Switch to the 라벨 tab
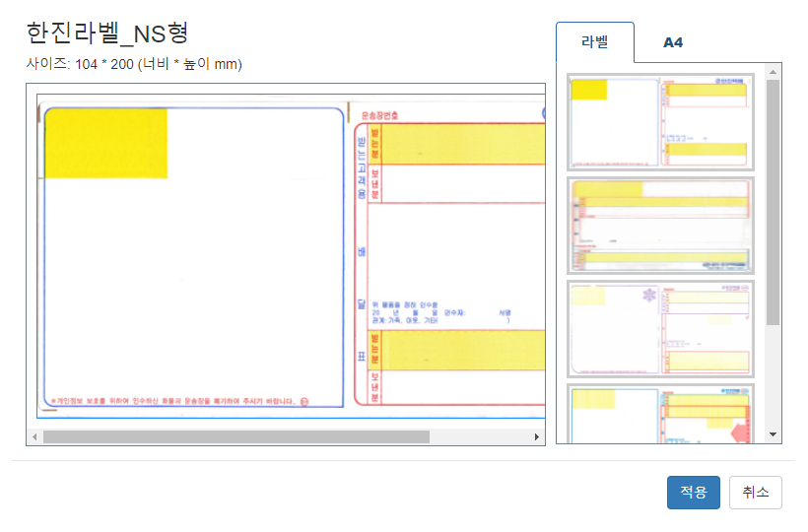This screenshot has height=532, width=808. pyautogui.click(x=594, y=42)
